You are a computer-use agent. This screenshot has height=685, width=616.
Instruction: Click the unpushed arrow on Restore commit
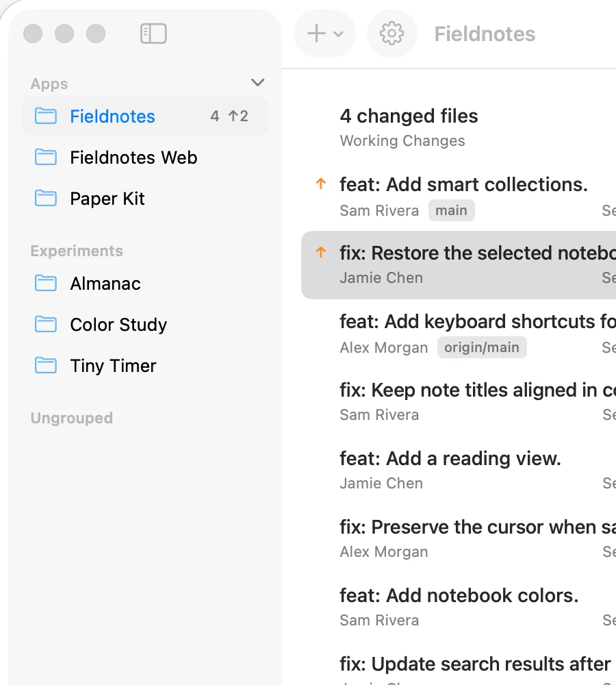pyautogui.click(x=321, y=252)
